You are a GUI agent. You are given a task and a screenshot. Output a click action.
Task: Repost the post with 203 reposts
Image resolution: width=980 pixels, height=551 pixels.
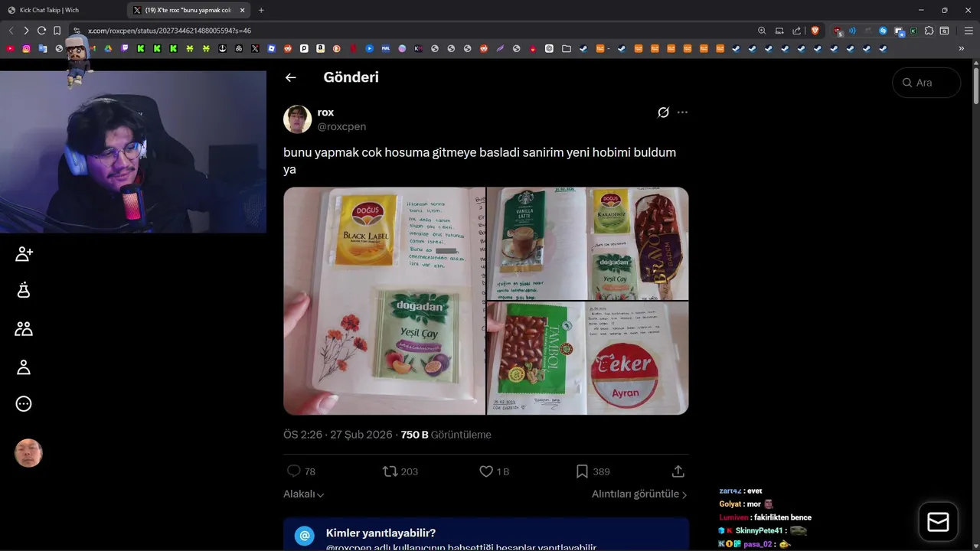[x=400, y=471]
